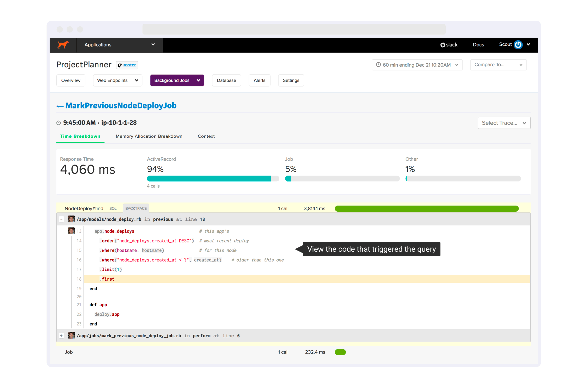Image resolution: width=588 pixels, height=388 pixels.
Task: Click the clock icon in time range selector
Action: tap(378, 65)
